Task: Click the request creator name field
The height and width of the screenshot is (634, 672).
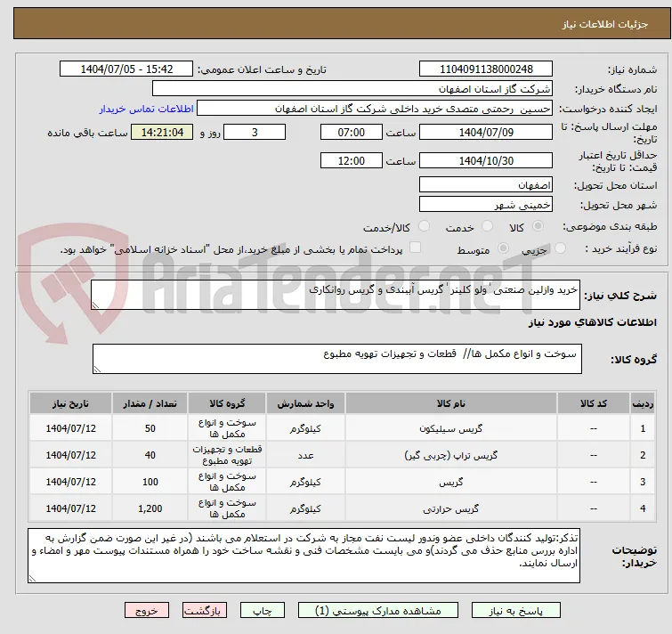Action: coord(375,109)
